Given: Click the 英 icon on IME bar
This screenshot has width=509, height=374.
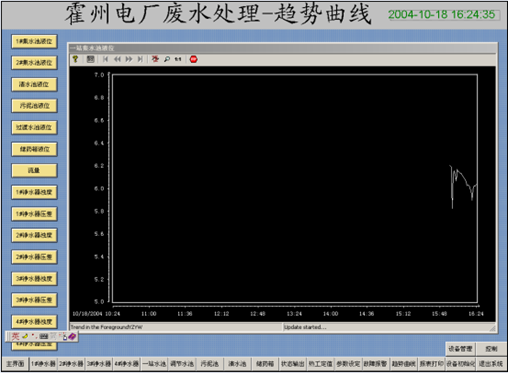Looking at the screenshot, I should [15, 336].
